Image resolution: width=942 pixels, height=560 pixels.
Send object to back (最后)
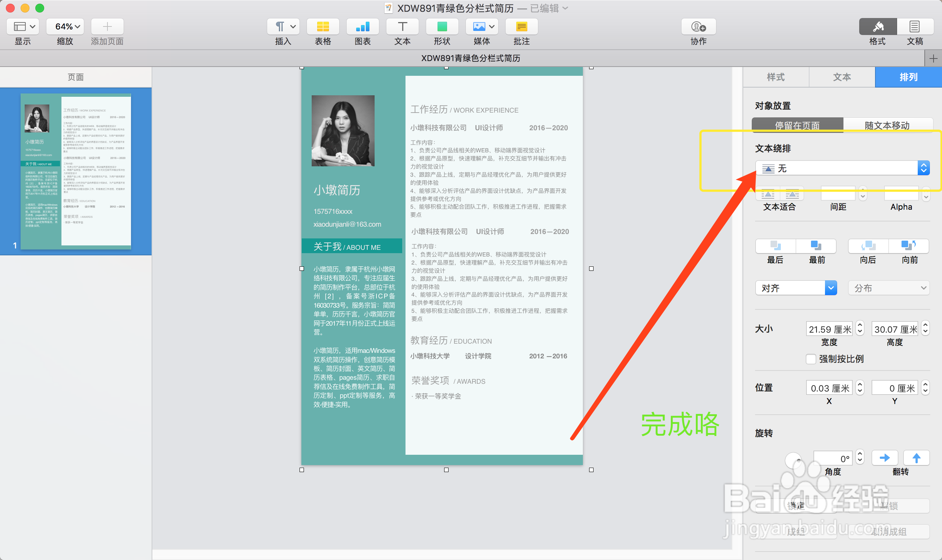point(775,246)
